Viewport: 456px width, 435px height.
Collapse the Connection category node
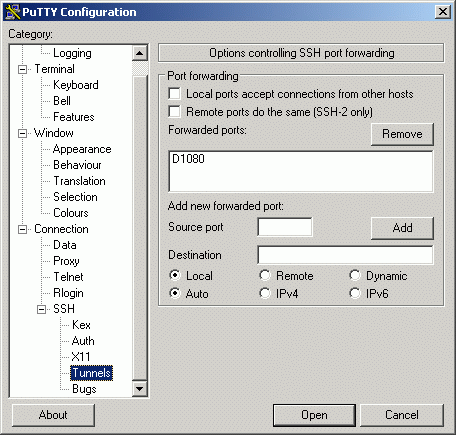pyautogui.click(x=23, y=229)
